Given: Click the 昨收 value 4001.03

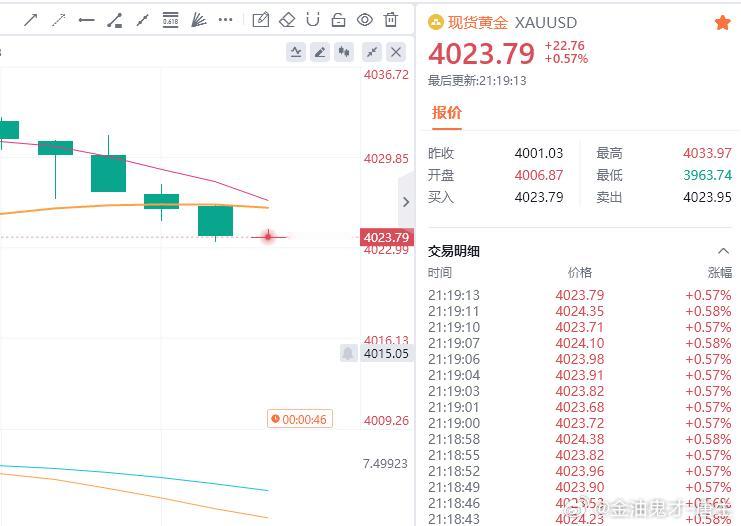Looking at the screenshot, I should [x=539, y=153].
